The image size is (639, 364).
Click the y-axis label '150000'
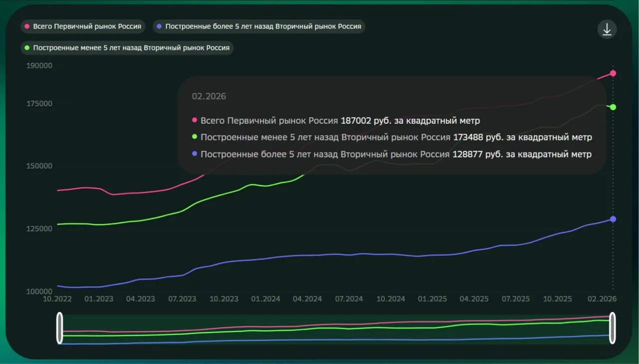[39, 166]
